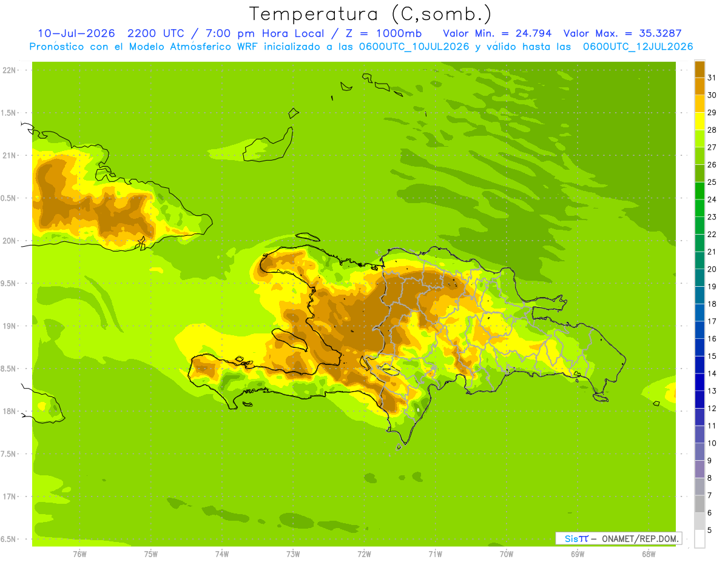Screen dimensions: 728x562
Task: Click the "ONAMET/REP.DOM." credit label
Action: (639, 538)
